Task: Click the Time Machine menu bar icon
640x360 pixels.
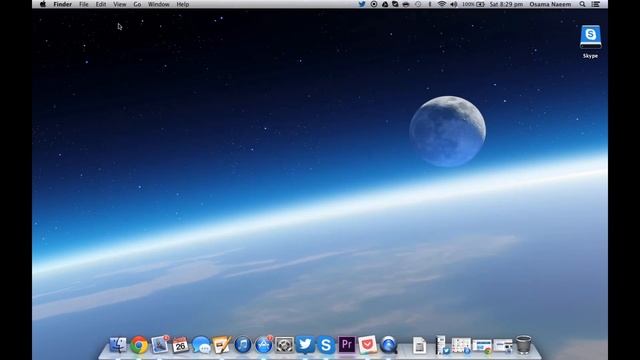Action: coord(418,4)
